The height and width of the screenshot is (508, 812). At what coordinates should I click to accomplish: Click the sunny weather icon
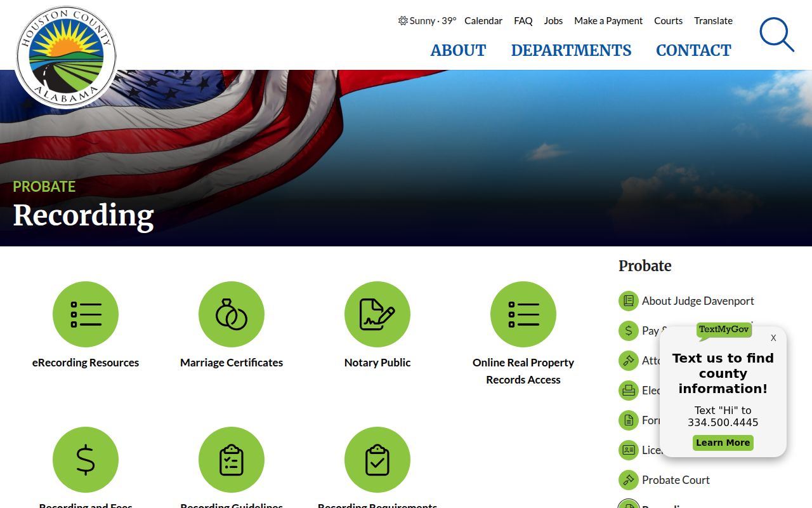pyautogui.click(x=403, y=21)
